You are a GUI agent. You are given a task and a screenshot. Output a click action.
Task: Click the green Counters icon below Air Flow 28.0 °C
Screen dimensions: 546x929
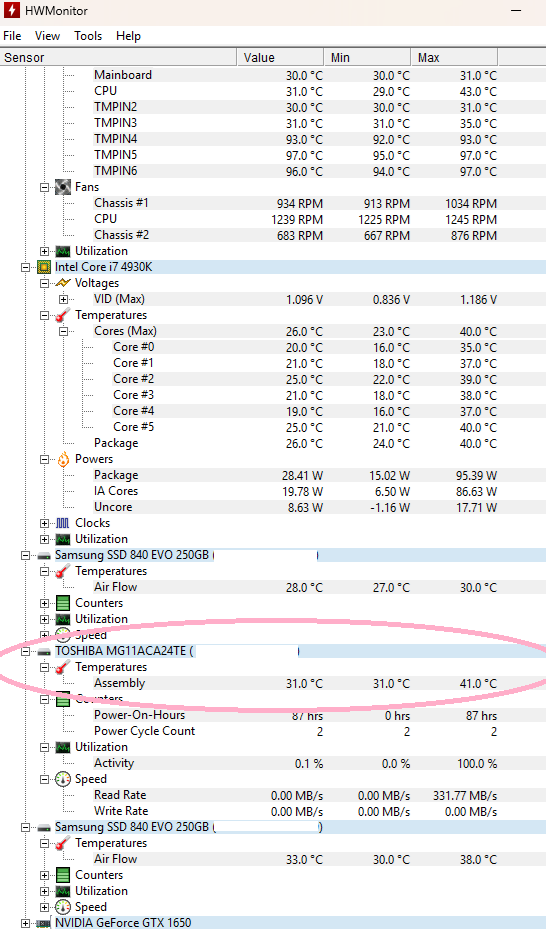pos(63,603)
